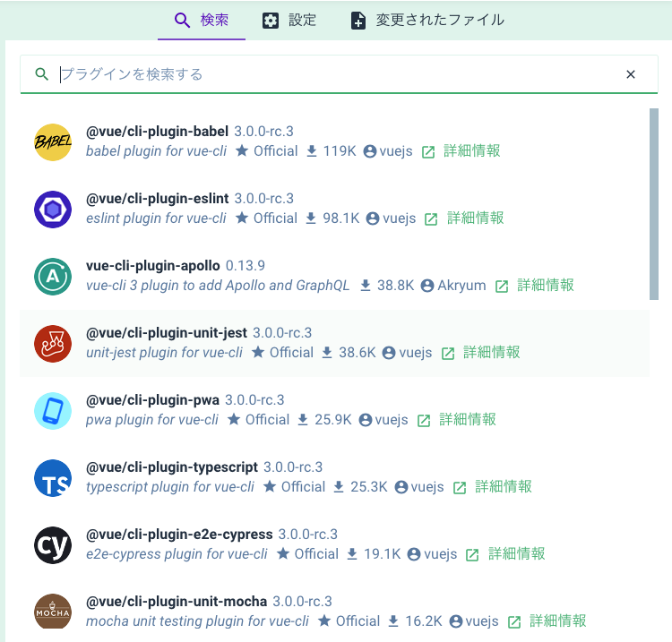Click the plugin list scrollbar thumb
The height and width of the screenshot is (642, 672).
pyautogui.click(x=654, y=204)
